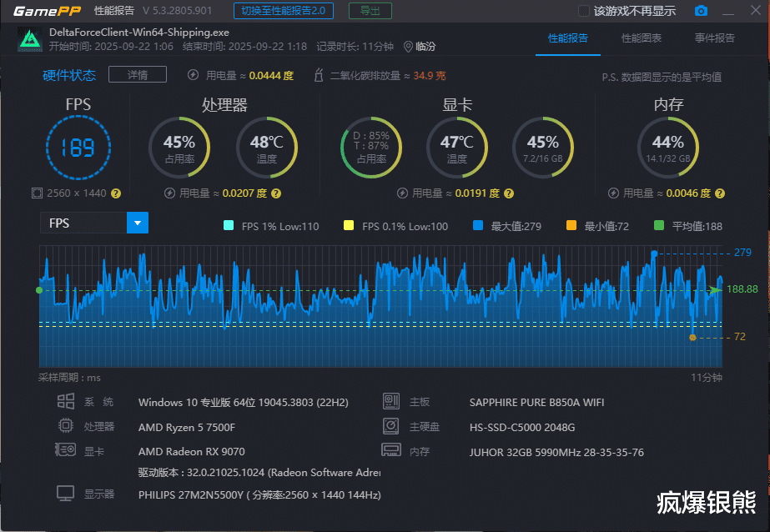
Task: Click the 硬件状态 heading link
Action: 69,75
